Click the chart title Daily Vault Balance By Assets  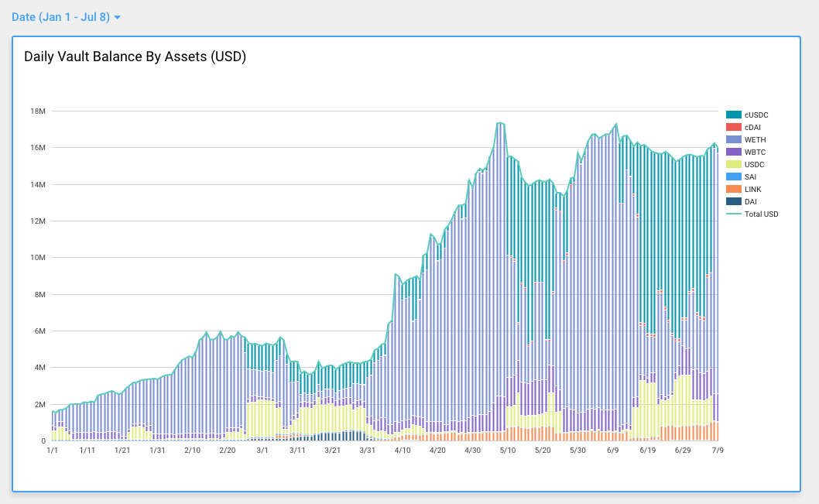(x=135, y=57)
